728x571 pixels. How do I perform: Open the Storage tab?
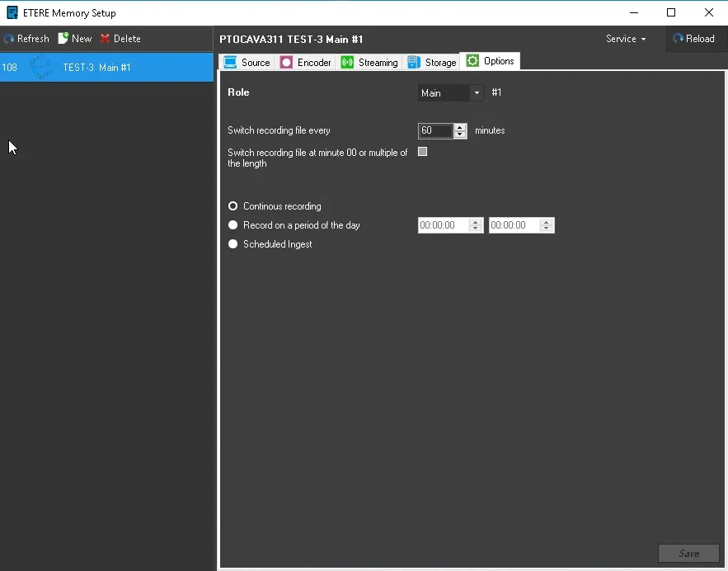click(x=432, y=62)
